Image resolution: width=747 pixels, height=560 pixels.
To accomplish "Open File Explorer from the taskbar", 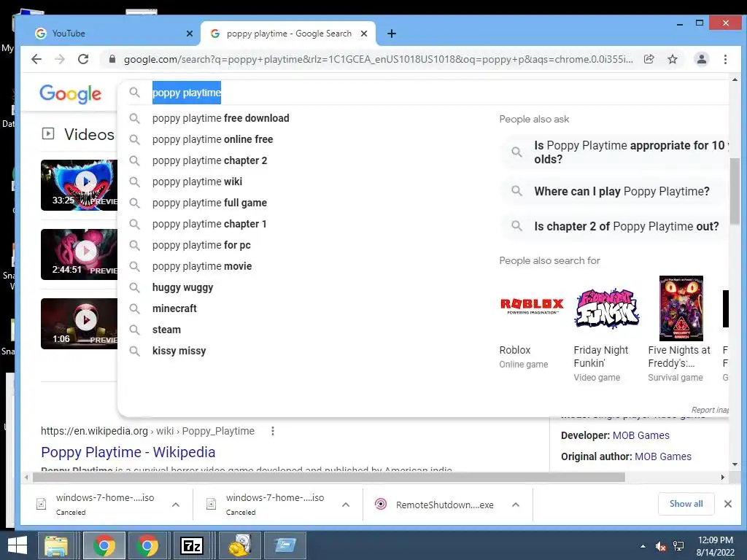I will pos(57,545).
